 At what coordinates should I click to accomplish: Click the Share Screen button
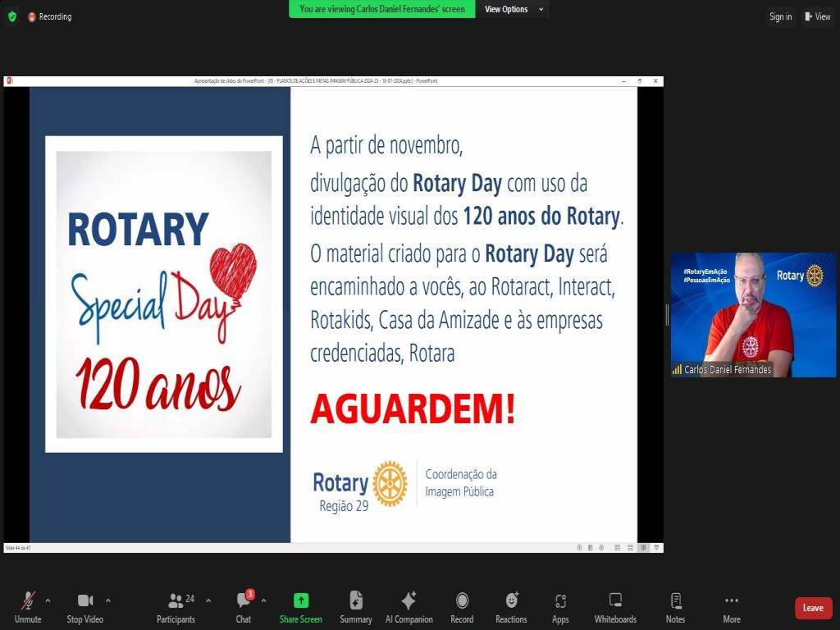coord(300,607)
